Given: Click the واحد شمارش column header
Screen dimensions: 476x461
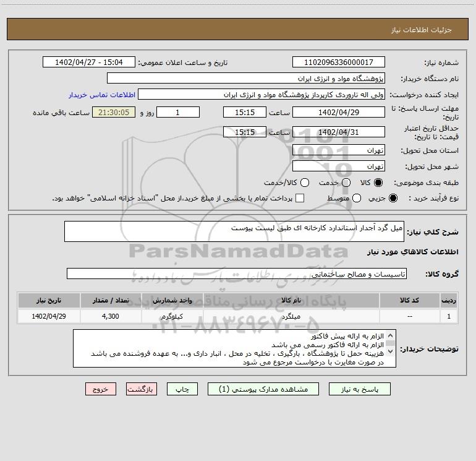Looking at the screenshot, I should click(172, 300).
